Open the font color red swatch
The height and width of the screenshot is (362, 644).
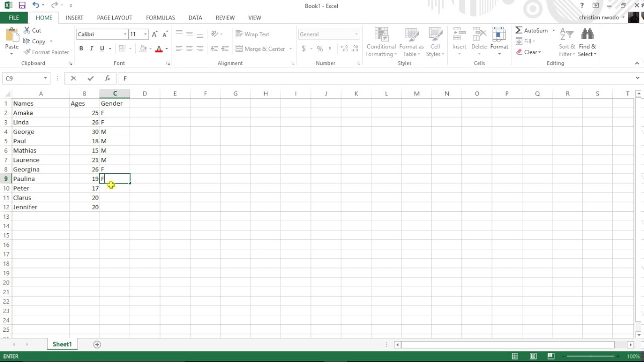[159, 49]
